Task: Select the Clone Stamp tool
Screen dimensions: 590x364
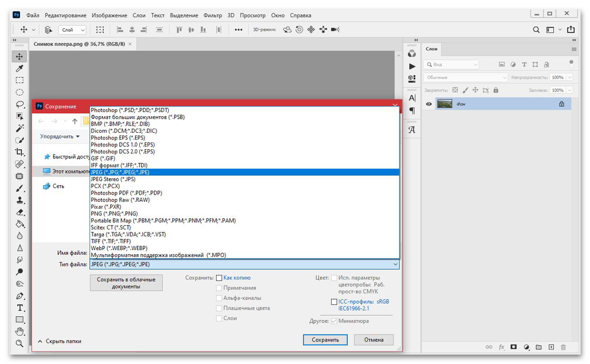Action: [x=19, y=200]
